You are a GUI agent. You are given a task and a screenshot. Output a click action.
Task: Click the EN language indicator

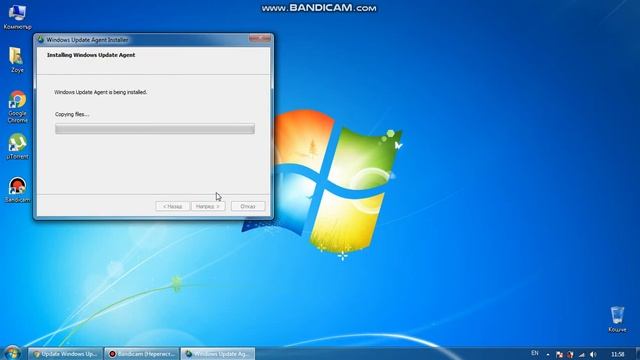[535, 353]
